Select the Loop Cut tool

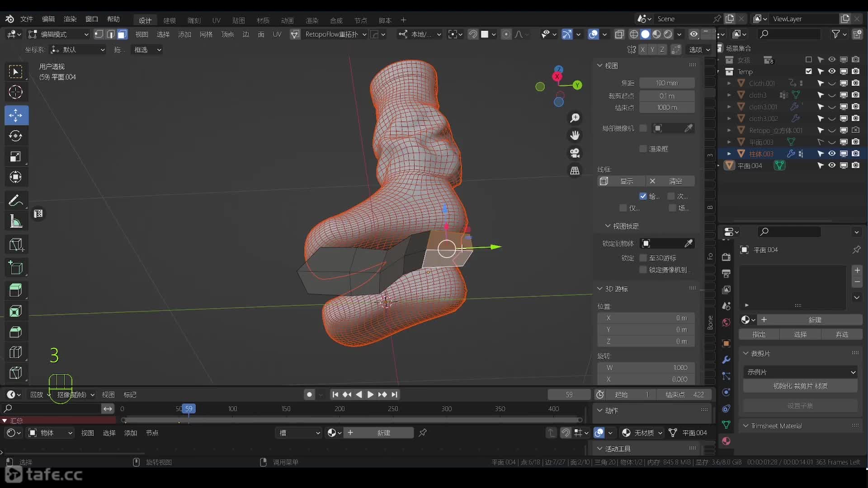pyautogui.click(x=16, y=352)
